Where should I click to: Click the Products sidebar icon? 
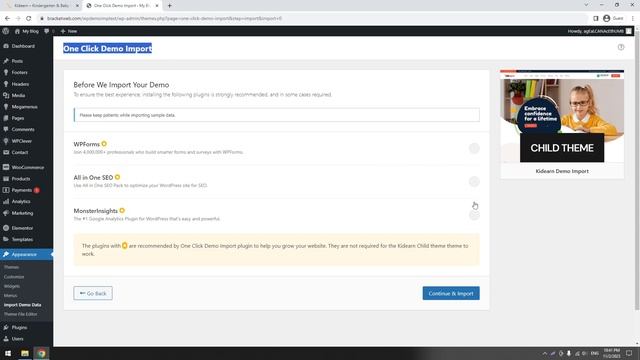click(6, 179)
